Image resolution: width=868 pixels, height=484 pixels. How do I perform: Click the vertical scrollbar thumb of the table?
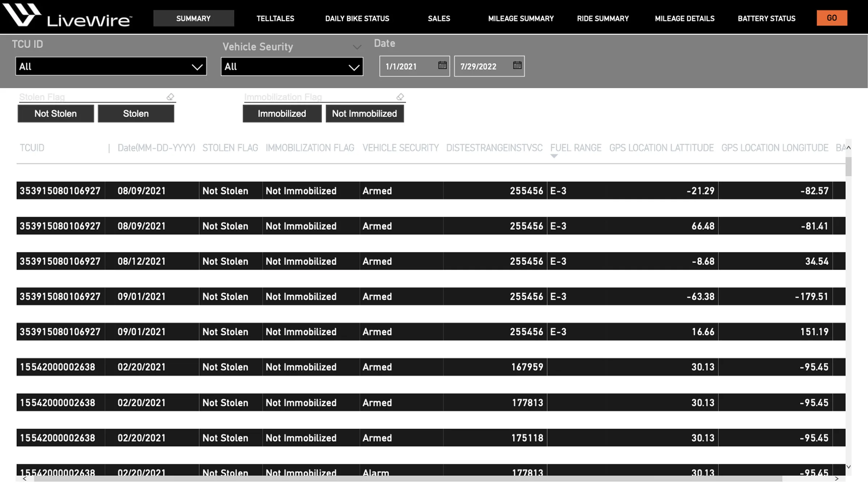(x=848, y=166)
